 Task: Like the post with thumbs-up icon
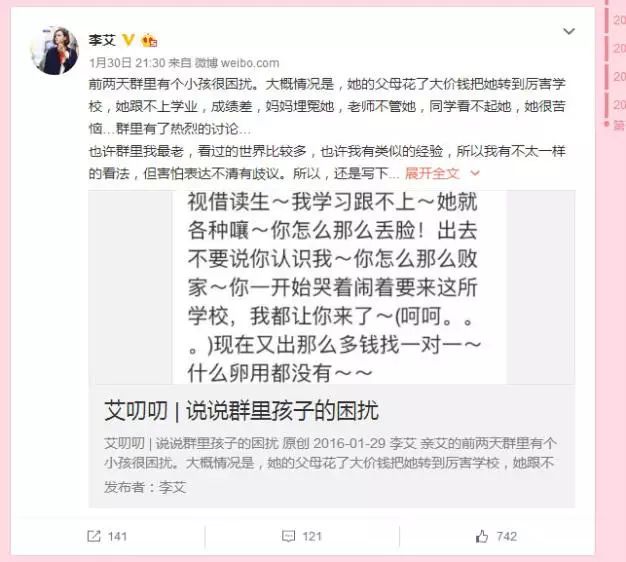tap(482, 536)
